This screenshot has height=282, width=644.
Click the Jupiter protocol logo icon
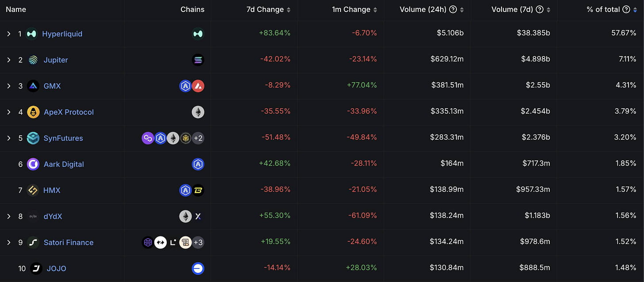click(33, 60)
